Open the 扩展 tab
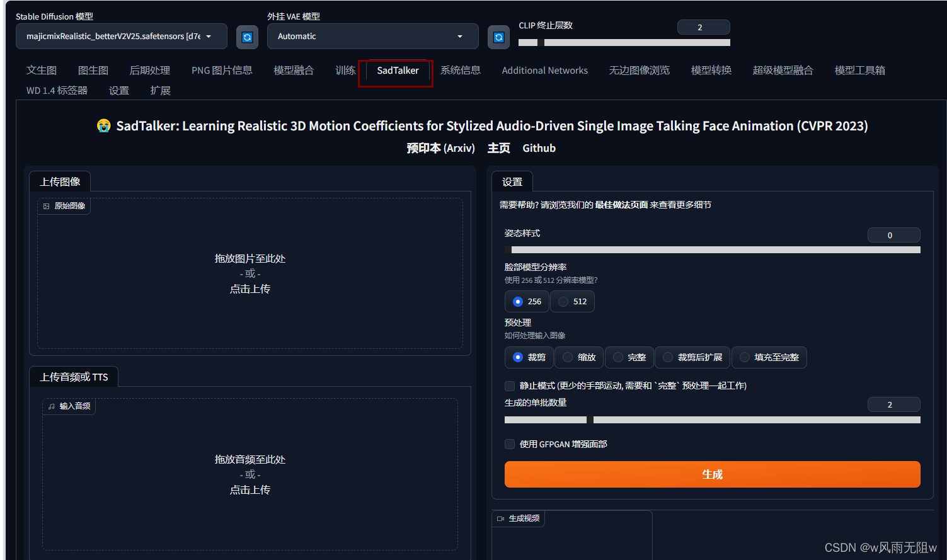The width and height of the screenshot is (947, 560). pos(161,91)
